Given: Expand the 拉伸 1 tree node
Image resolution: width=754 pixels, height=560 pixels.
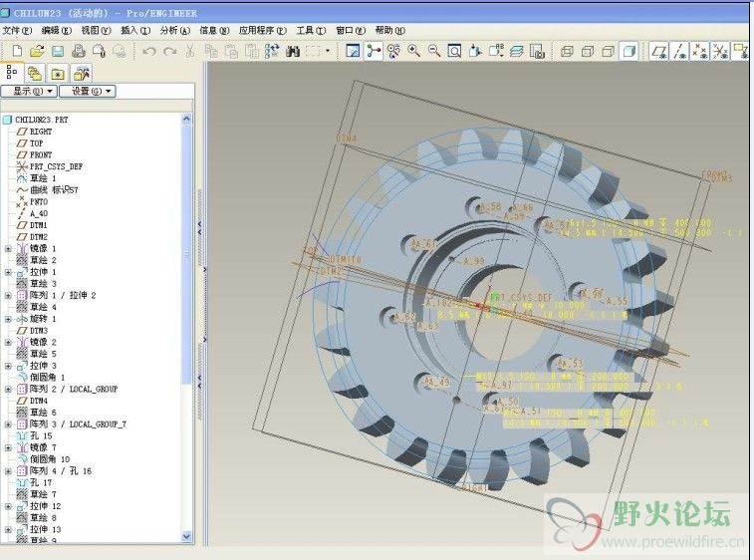Looking at the screenshot, I should click(x=8, y=272).
